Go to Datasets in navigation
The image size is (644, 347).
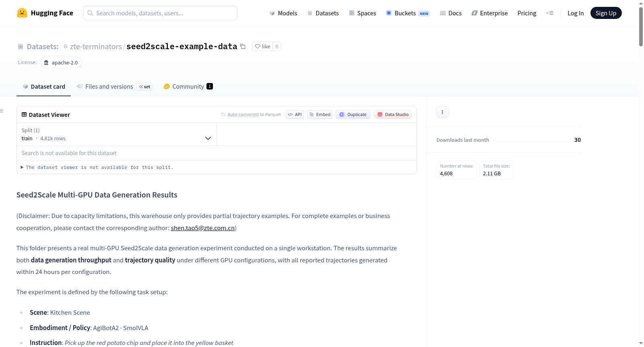click(323, 13)
